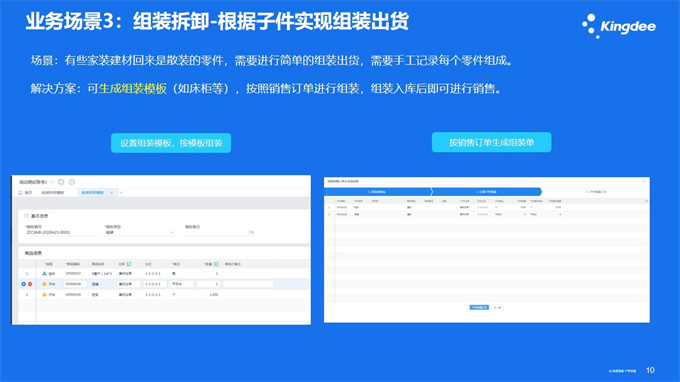Click quantity 1,000 in row three
This screenshot has height=382, width=680.
click(x=213, y=294)
